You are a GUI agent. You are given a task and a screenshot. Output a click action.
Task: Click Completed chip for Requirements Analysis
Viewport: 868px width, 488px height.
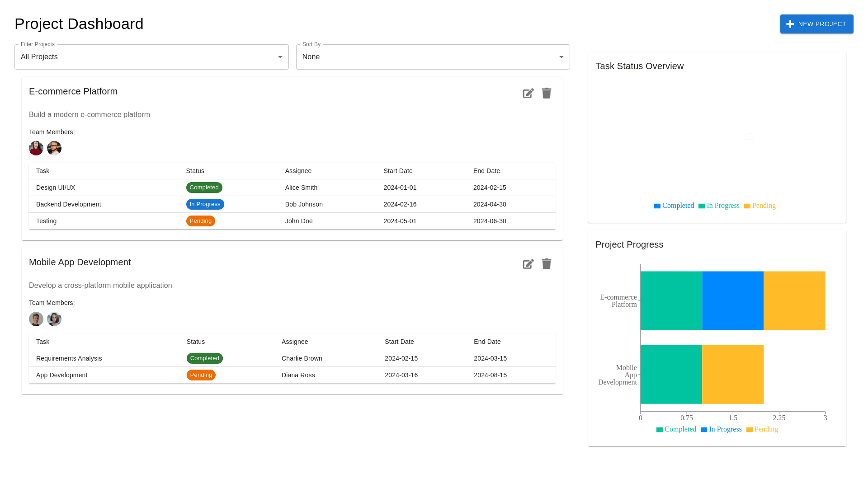pyautogui.click(x=204, y=358)
